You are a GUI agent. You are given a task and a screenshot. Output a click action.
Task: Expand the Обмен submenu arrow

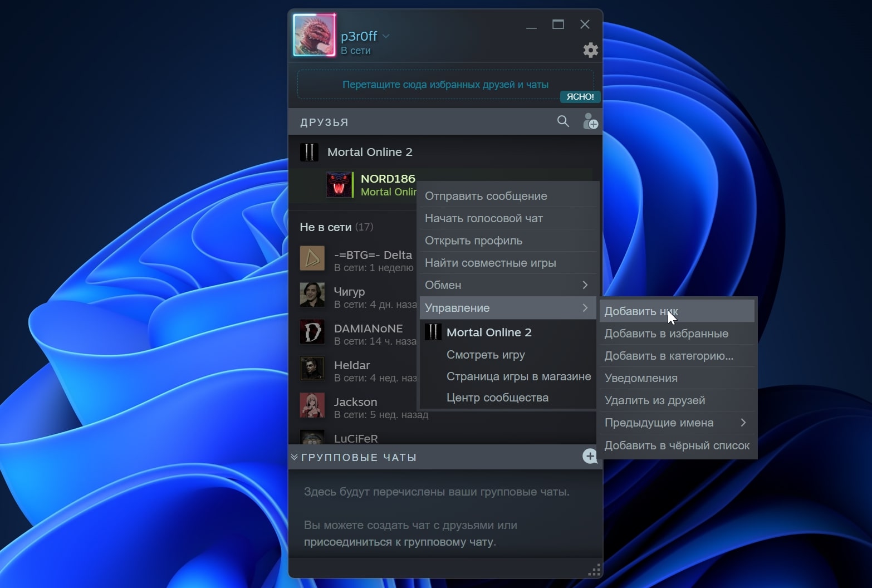pos(585,285)
